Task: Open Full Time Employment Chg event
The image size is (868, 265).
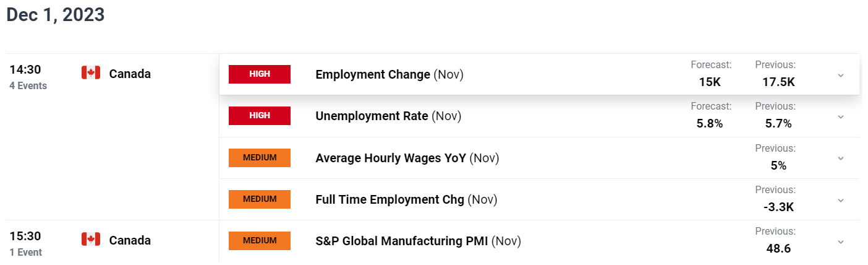Action: [x=406, y=199]
